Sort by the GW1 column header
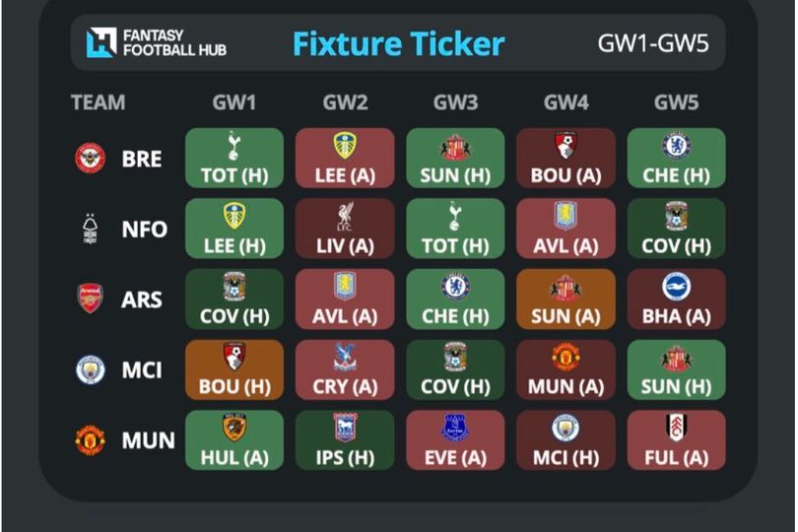 point(234,102)
